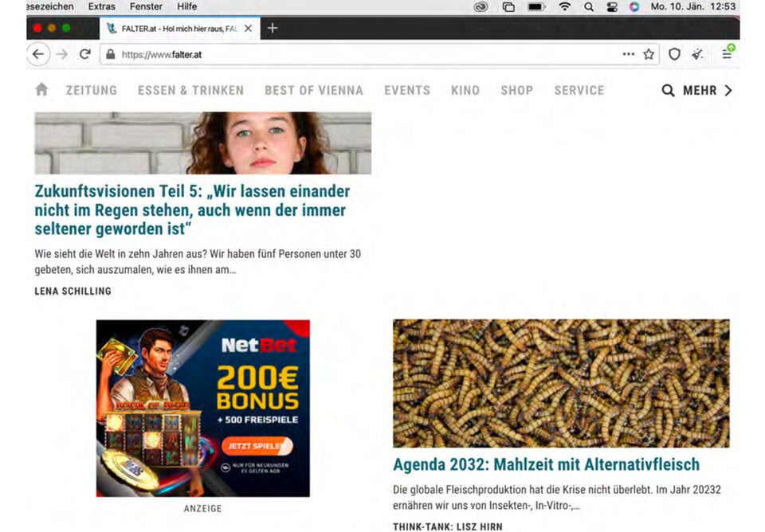Open the Zukunftsvisionen Teil 5 article headline

click(192, 210)
